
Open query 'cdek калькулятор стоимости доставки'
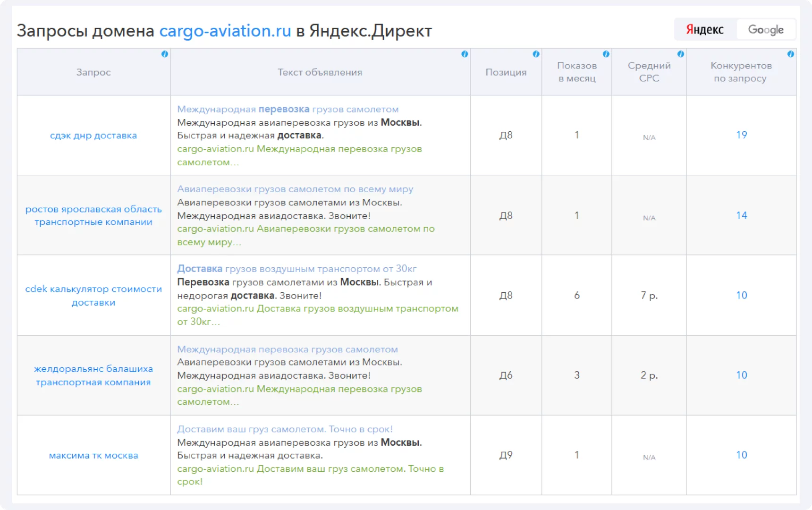[93, 296]
